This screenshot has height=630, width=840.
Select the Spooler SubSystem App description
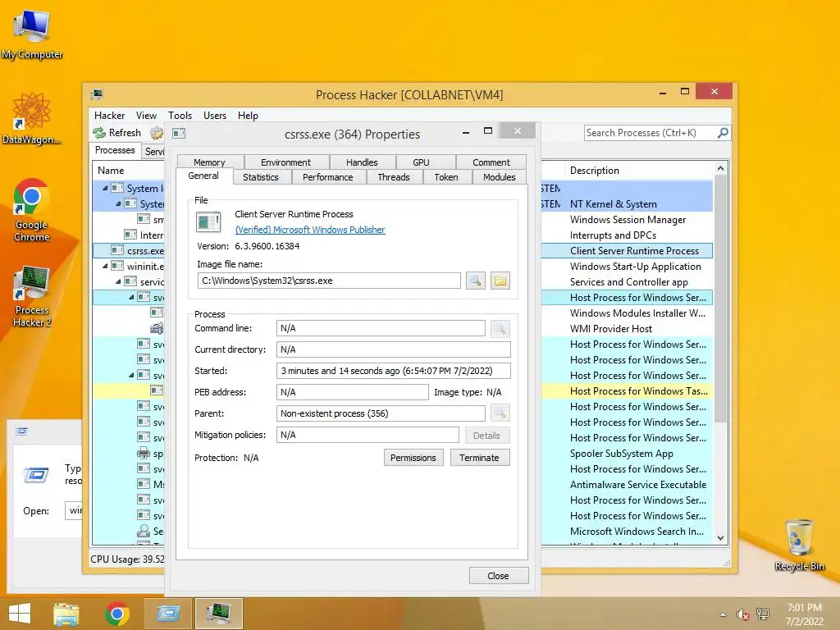[x=622, y=453]
